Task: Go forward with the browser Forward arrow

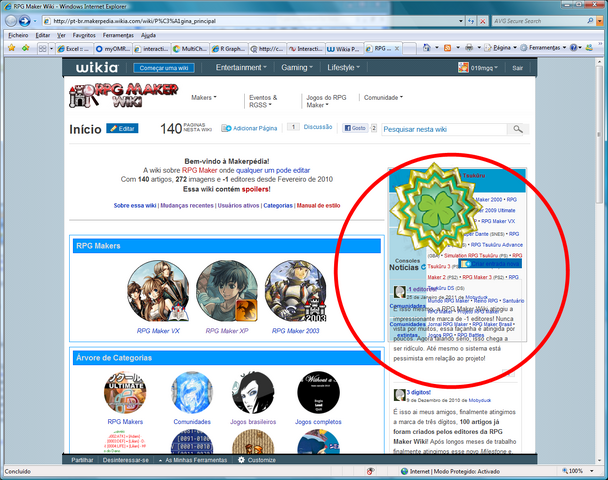Action: pyautogui.click(x=24, y=21)
